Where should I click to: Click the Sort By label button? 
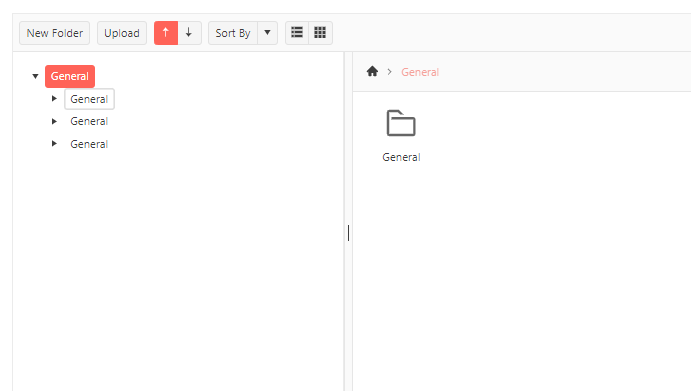pyautogui.click(x=233, y=33)
